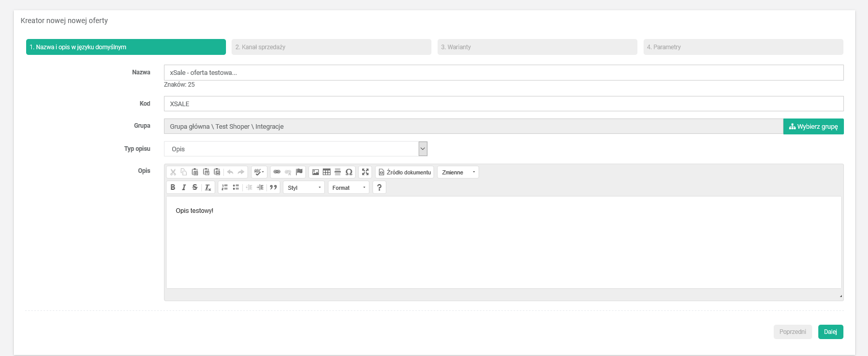Click the remove formatting icon
Image resolution: width=868 pixels, height=356 pixels.
pos(208,188)
